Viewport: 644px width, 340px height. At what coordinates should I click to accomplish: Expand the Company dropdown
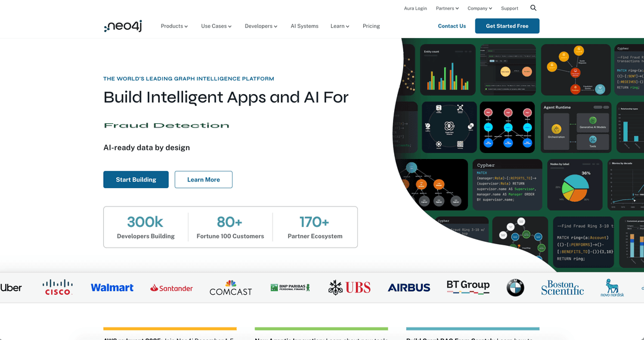(479, 8)
